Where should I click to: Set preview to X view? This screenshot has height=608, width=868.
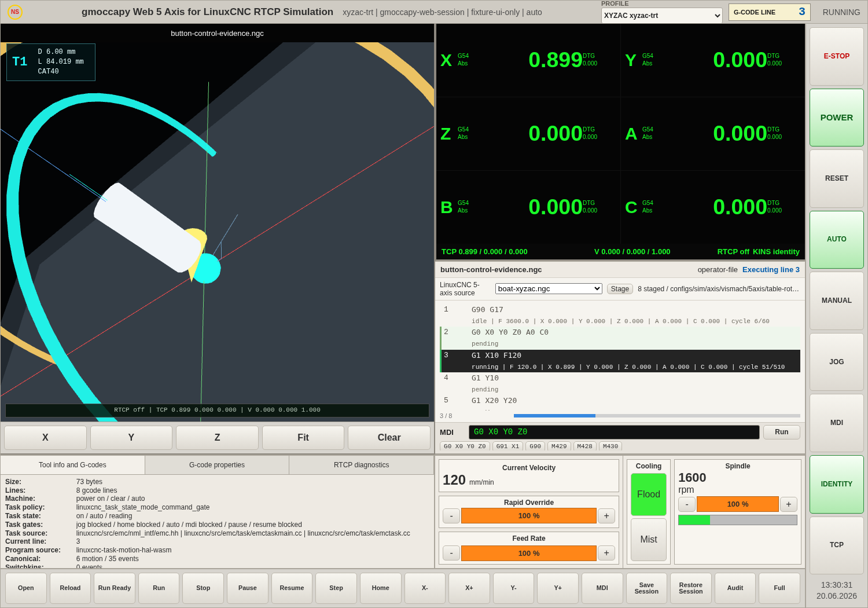(x=45, y=438)
